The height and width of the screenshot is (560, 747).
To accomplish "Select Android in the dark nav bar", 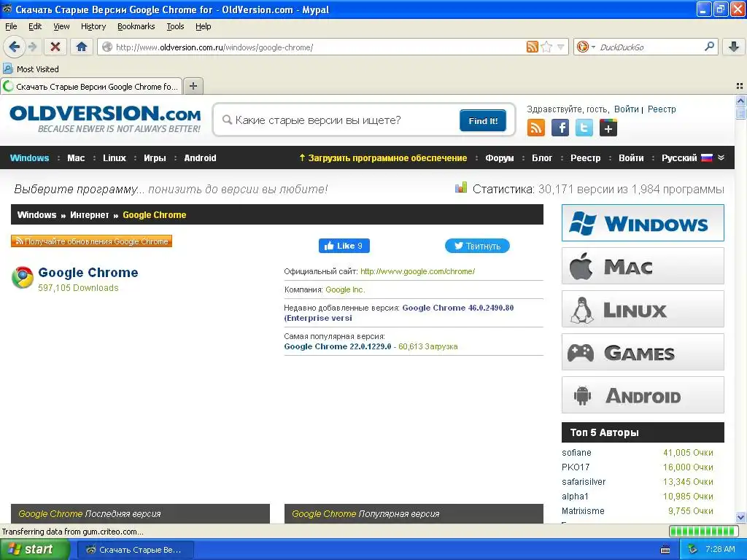I will pyautogui.click(x=200, y=157).
